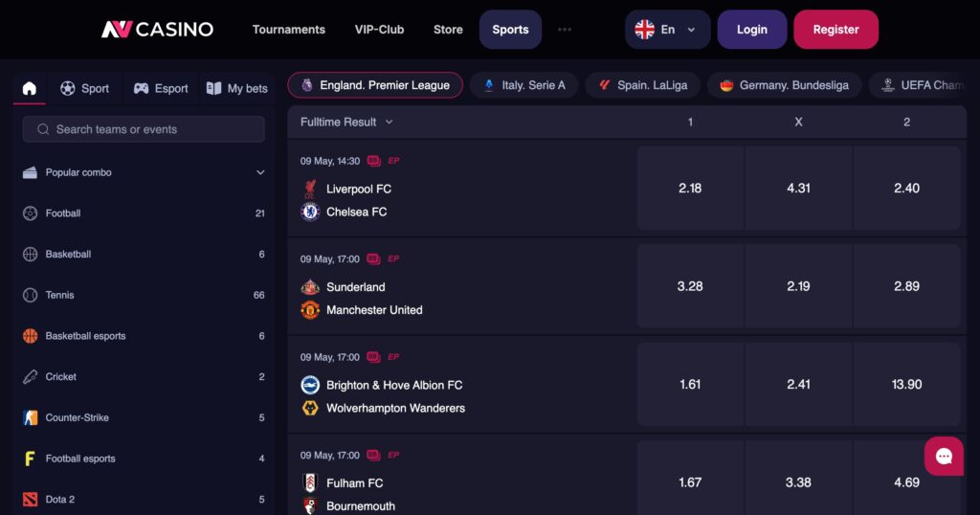Expand the Popular combo section
The width and height of the screenshot is (980, 515).
pos(144,172)
